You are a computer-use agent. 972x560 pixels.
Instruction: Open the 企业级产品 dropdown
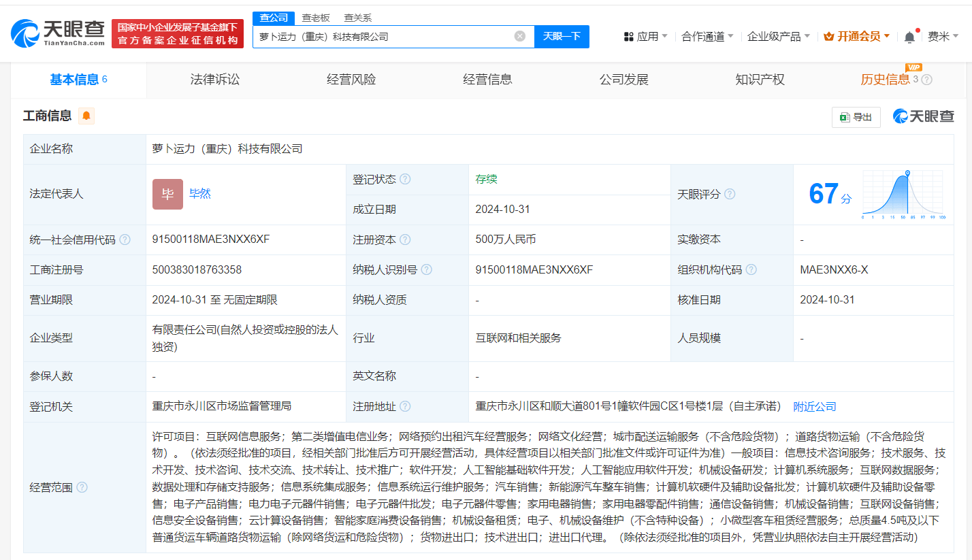pyautogui.click(x=778, y=36)
